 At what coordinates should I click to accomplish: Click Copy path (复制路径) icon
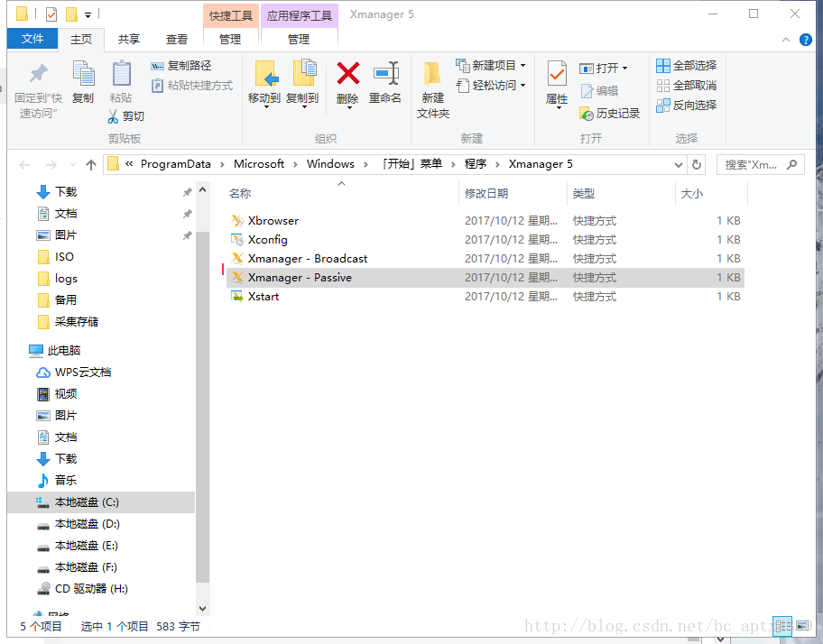click(157, 66)
